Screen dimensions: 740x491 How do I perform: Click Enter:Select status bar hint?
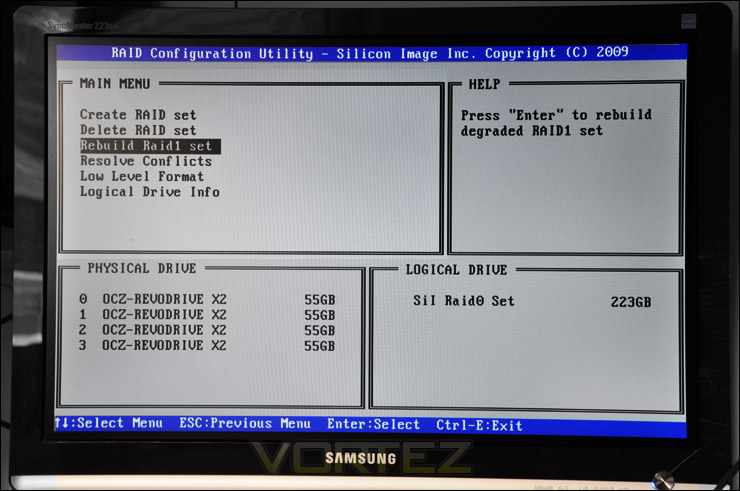point(373,424)
